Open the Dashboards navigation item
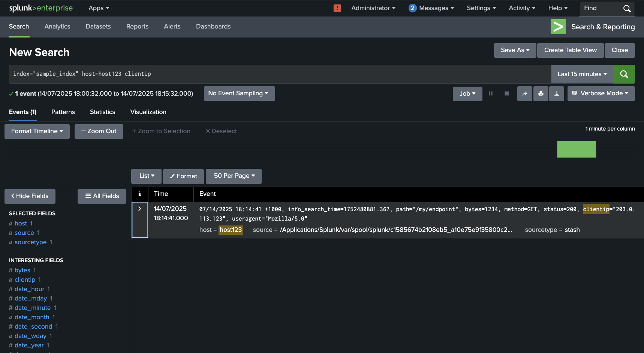This screenshot has width=644, height=353. [213, 27]
